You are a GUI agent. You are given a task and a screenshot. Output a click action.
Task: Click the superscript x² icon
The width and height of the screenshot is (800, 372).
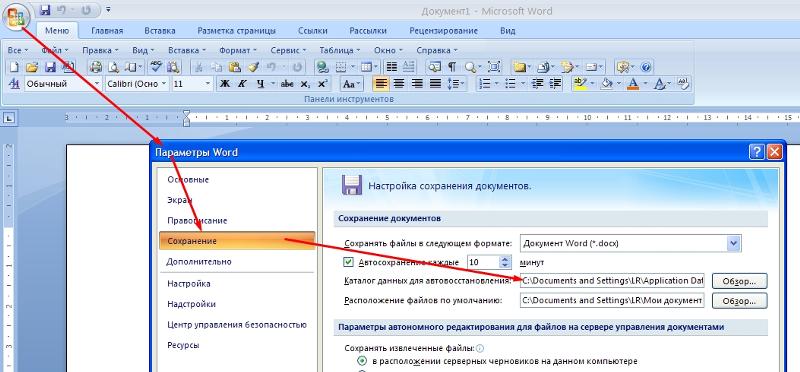[x=322, y=84]
